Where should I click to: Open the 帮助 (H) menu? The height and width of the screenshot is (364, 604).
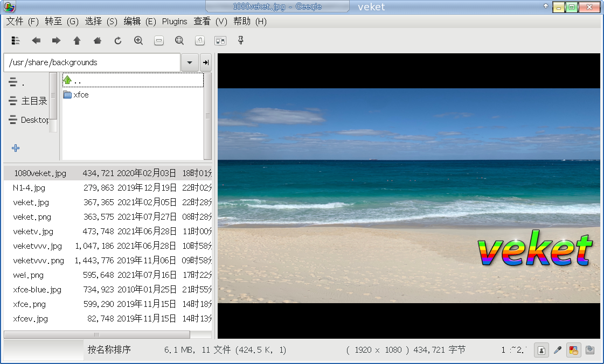tap(250, 22)
